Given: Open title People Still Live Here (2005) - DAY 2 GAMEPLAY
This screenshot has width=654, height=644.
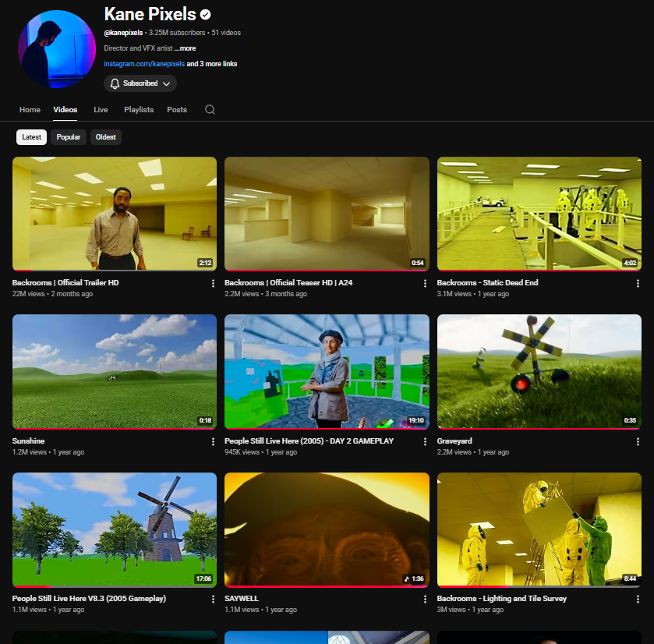Looking at the screenshot, I should 309,441.
